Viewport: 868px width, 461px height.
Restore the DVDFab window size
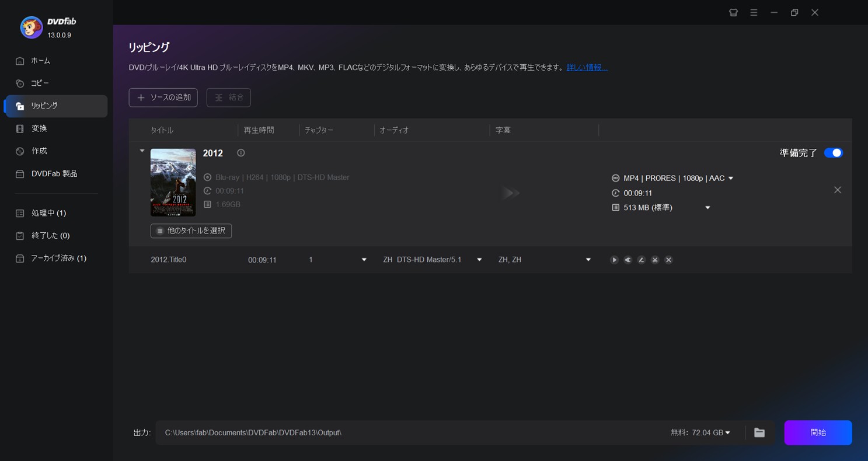[794, 12]
